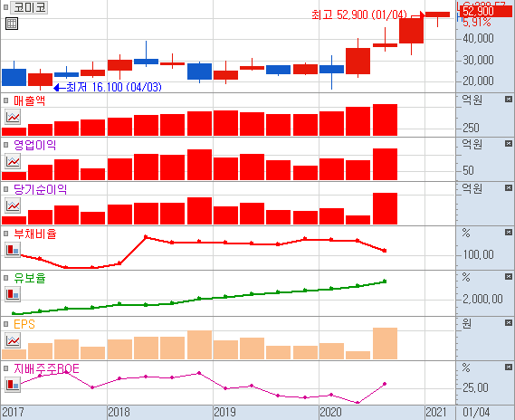Click the final data point on 유보율 line
This screenshot has width=515, height=420.
click(x=385, y=282)
